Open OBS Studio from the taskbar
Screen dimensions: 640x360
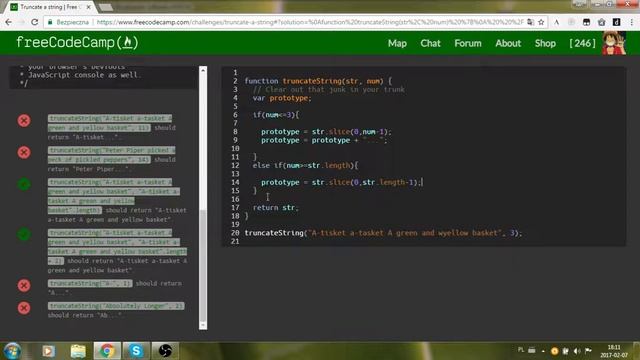click(x=165, y=351)
